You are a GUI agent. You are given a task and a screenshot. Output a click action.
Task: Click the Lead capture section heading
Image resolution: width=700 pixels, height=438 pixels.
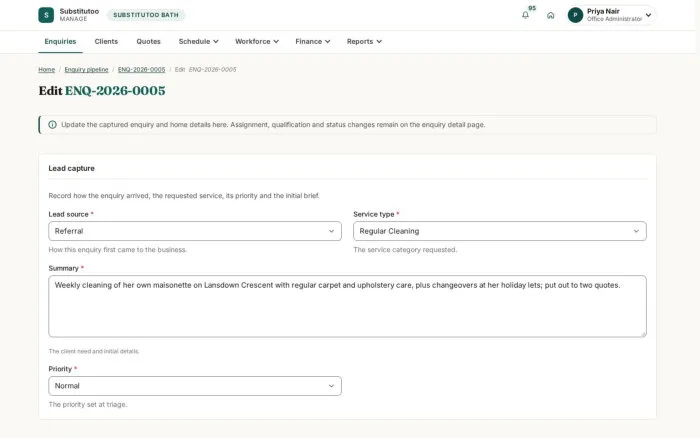click(x=71, y=168)
